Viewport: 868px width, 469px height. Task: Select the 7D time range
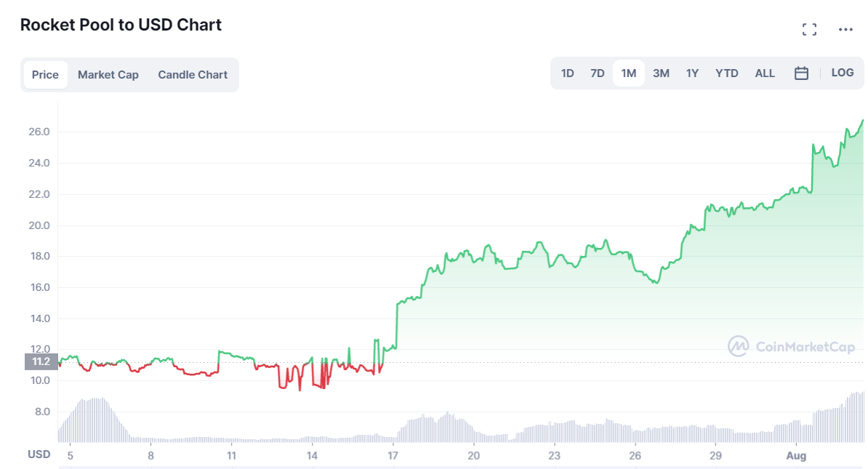598,73
